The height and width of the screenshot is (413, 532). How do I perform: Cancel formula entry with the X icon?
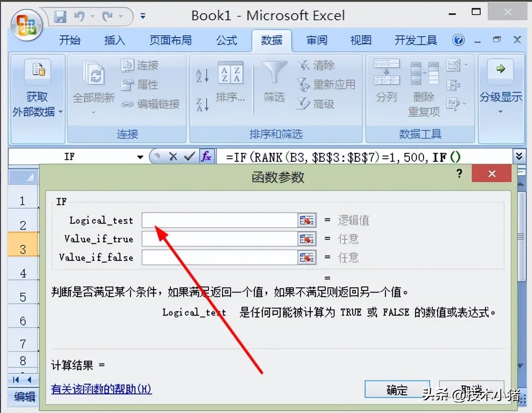pos(173,157)
